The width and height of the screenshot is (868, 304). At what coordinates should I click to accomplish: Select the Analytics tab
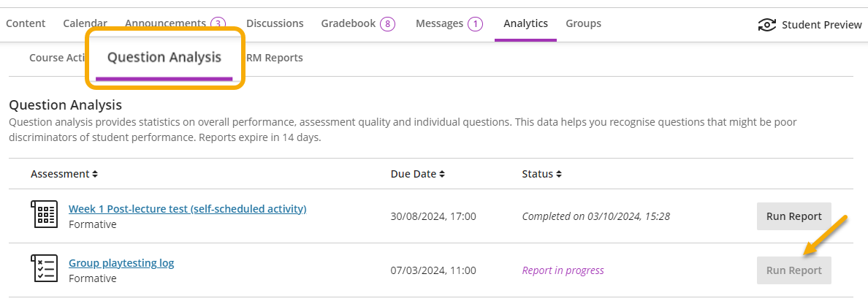click(x=525, y=23)
